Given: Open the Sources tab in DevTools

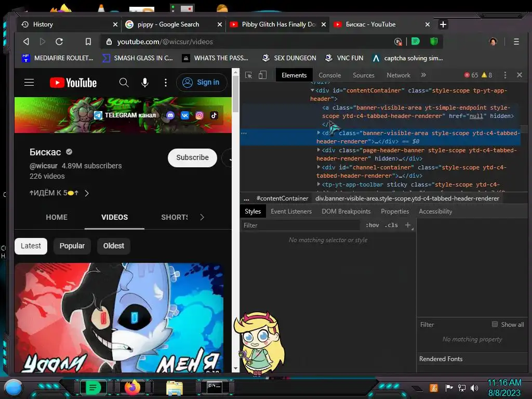Looking at the screenshot, I should [x=363, y=75].
